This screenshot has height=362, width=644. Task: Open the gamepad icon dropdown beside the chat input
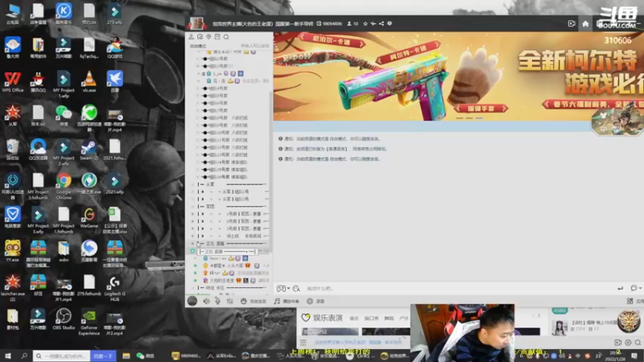click(x=283, y=289)
